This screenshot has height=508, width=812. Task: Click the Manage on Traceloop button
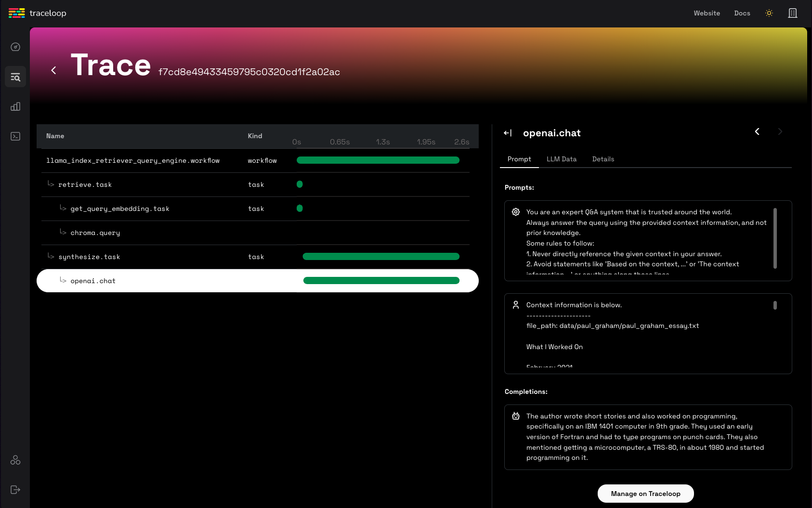(645, 494)
